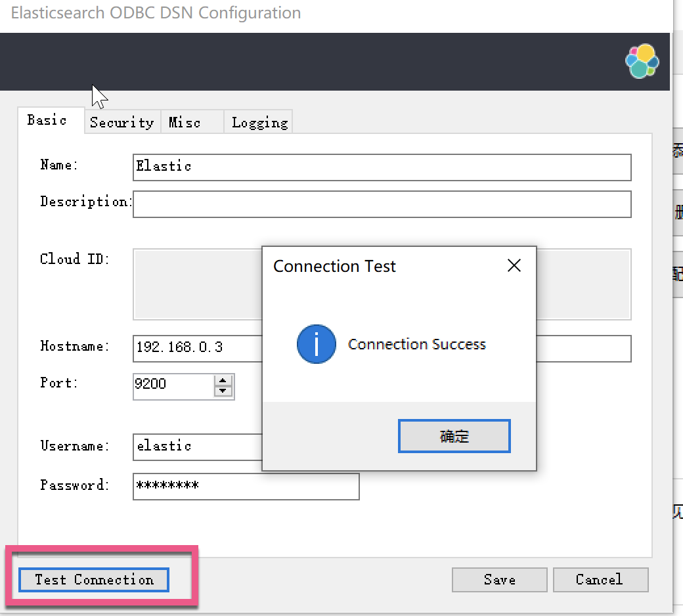
Task: Click the Cloud ID: label
Action: tap(74, 259)
